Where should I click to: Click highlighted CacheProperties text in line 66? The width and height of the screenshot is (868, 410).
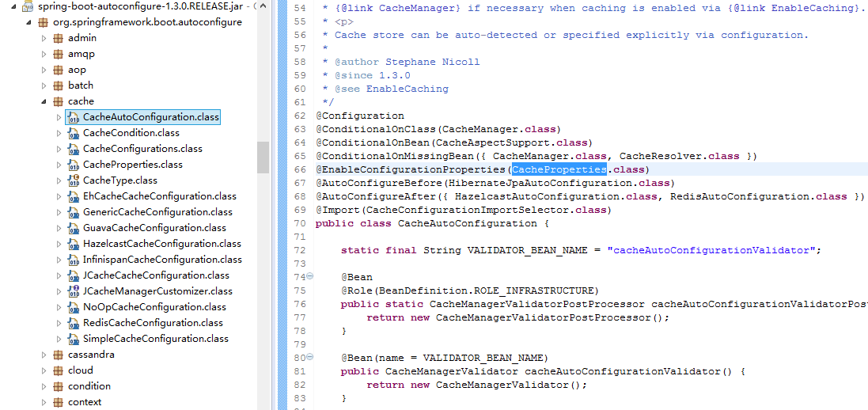click(x=559, y=169)
